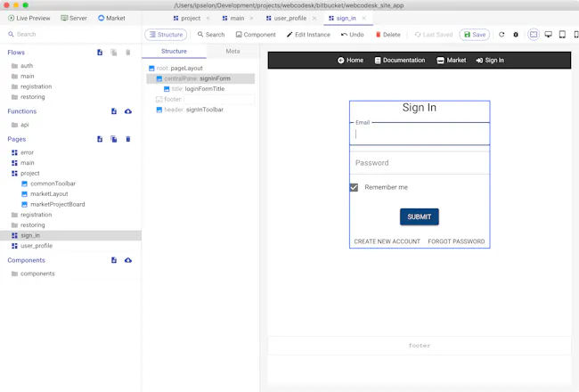Click FORGOT PASSWORD link

click(x=456, y=241)
